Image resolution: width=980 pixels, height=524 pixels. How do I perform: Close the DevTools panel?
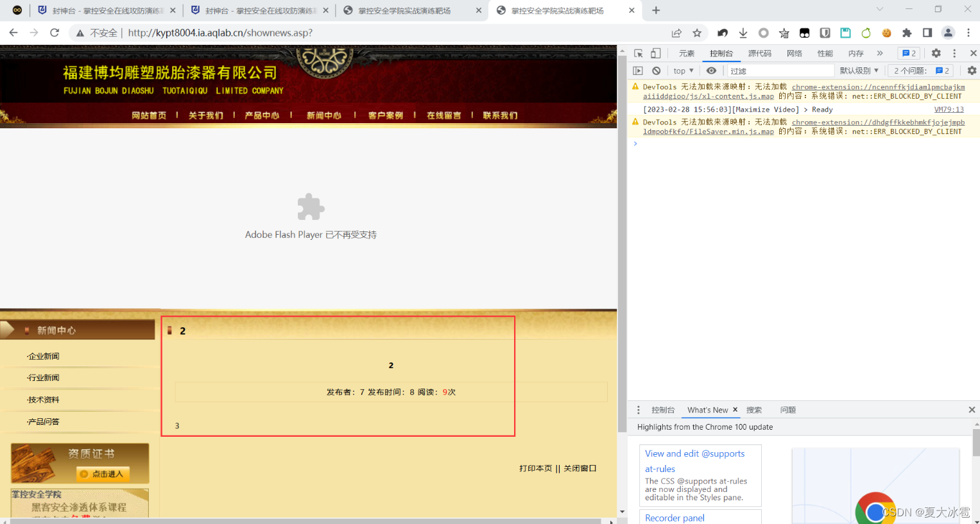coord(973,53)
